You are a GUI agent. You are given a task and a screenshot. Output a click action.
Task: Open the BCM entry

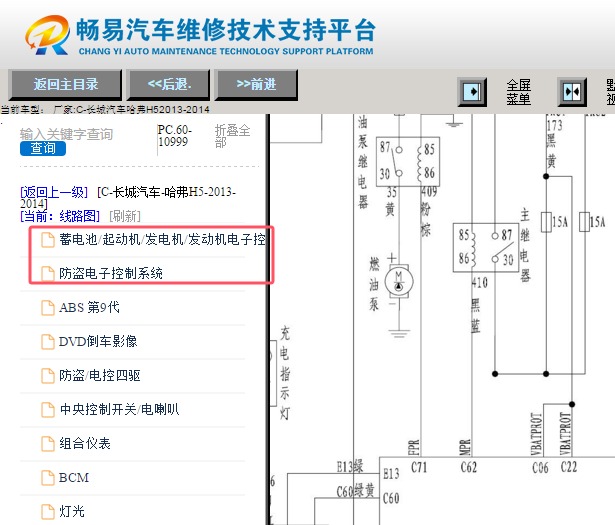coord(74,478)
